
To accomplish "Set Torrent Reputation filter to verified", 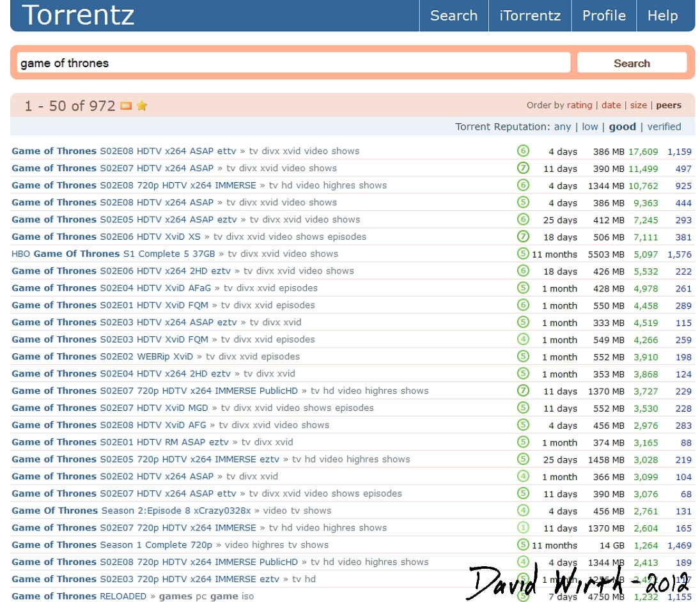I will coord(664,127).
